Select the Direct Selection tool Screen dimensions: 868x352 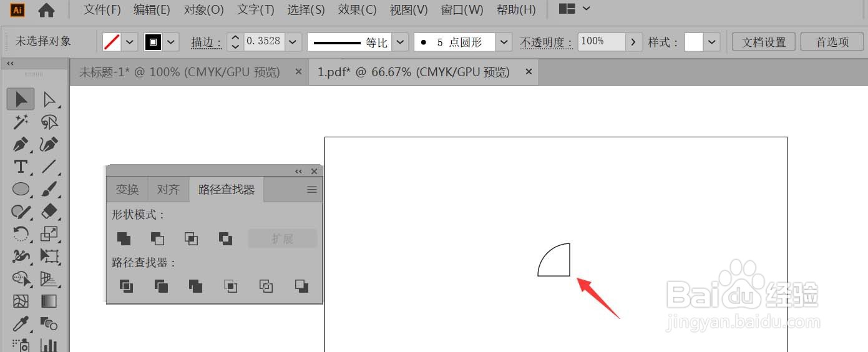[49, 100]
